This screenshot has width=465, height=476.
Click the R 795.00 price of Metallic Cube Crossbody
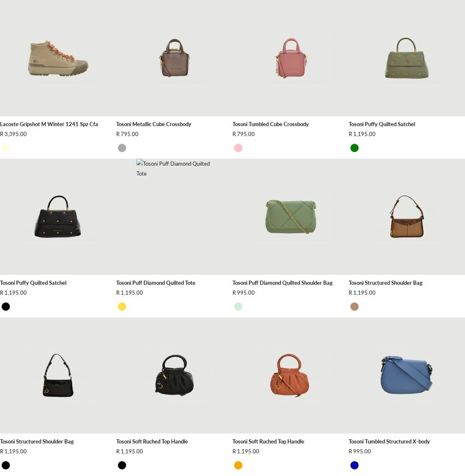click(x=127, y=134)
